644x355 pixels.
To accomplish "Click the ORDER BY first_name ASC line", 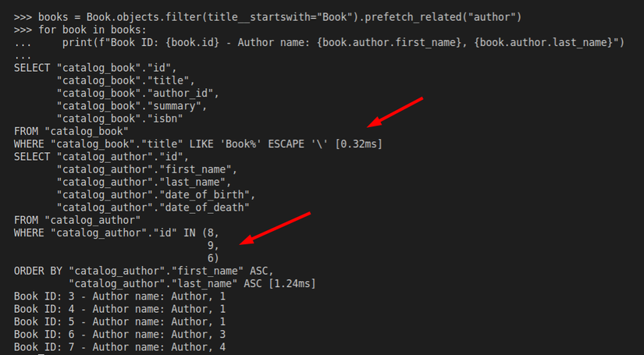I will click(x=144, y=270).
